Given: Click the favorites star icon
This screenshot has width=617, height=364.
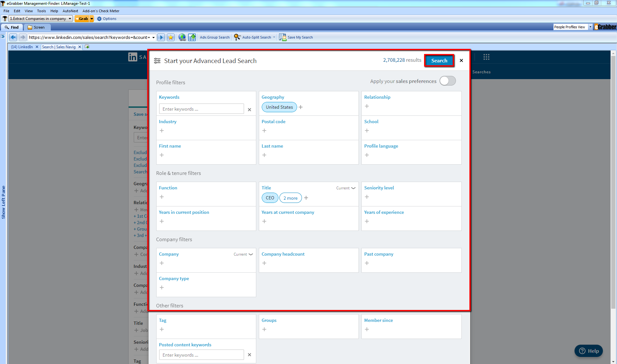Looking at the screenshot, I should point(171,37).
